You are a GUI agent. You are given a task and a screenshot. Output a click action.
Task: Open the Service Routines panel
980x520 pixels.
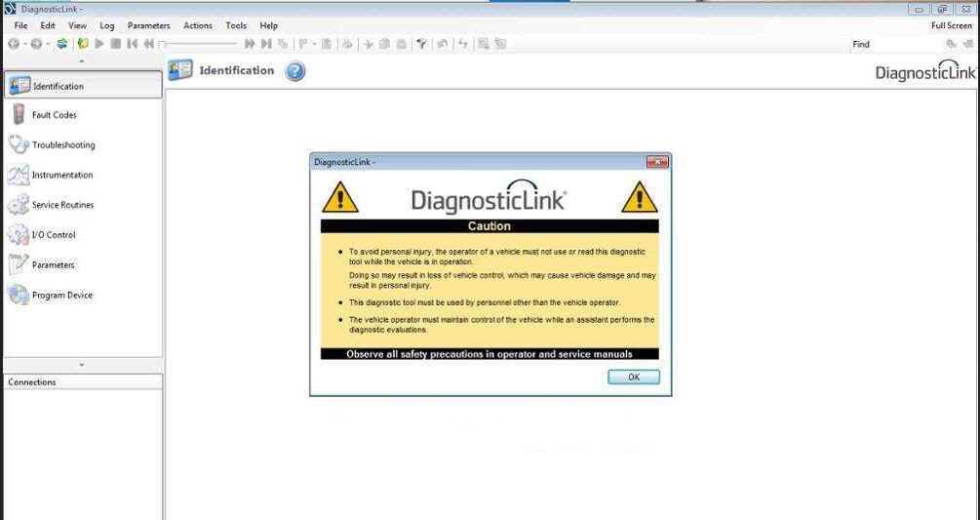click(83, 205)
